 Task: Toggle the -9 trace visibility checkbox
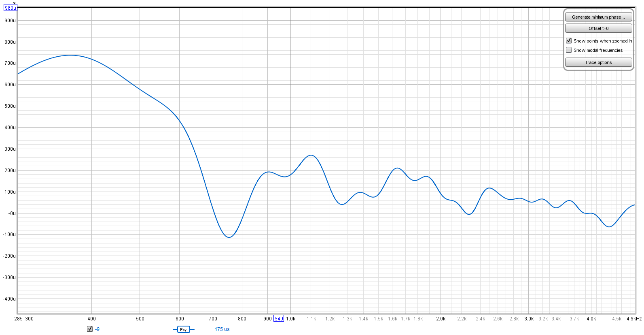click(x=90, y=329)
